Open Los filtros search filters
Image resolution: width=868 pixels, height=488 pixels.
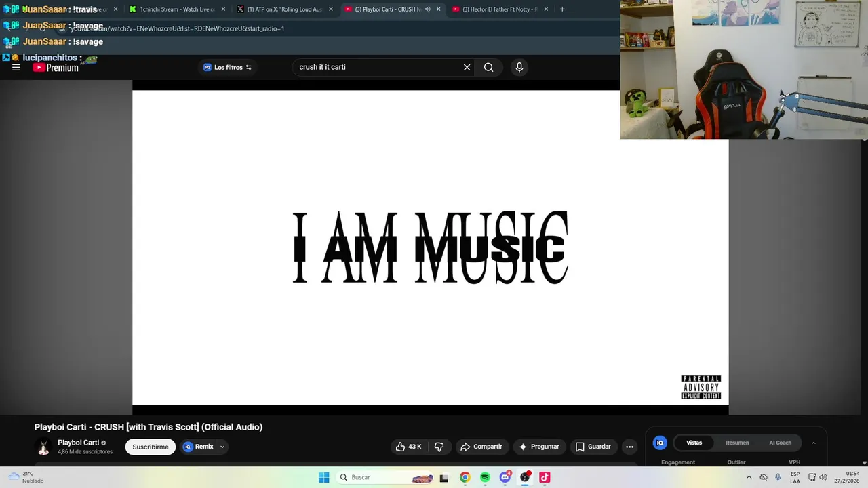pyautogui.click(x=227, y=68)
